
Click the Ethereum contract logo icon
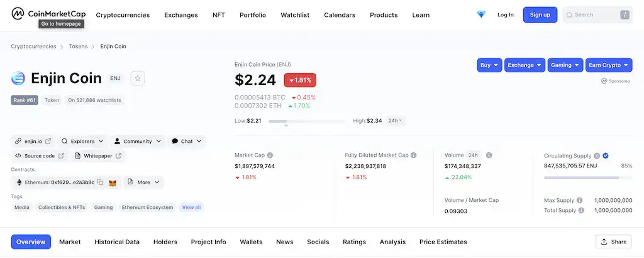[19, 182]
